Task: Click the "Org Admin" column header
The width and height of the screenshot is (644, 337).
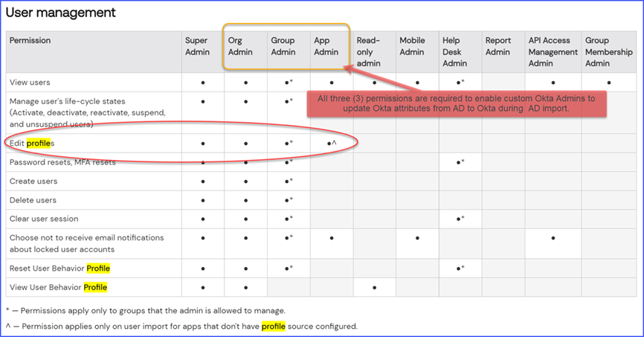Action: 240,46
